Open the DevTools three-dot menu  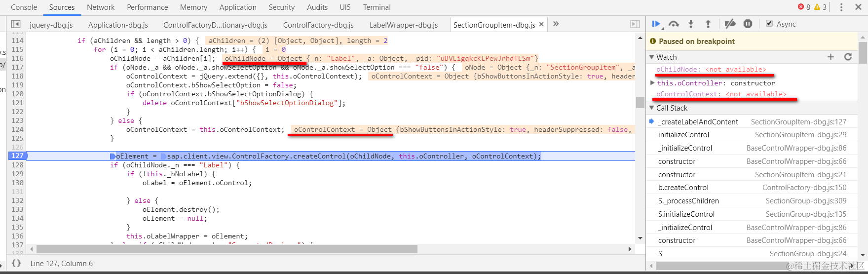pyautogui.click(x=841, y=7)
